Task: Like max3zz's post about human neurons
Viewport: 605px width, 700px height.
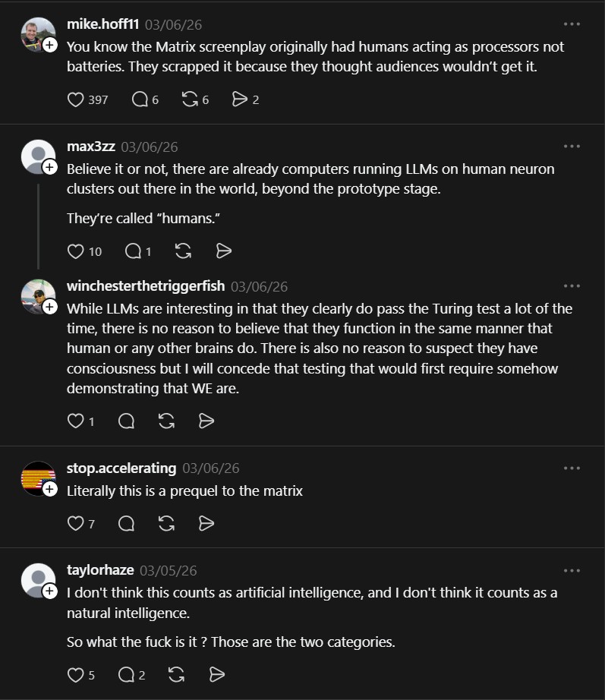Action: click(x=76, y=251)
